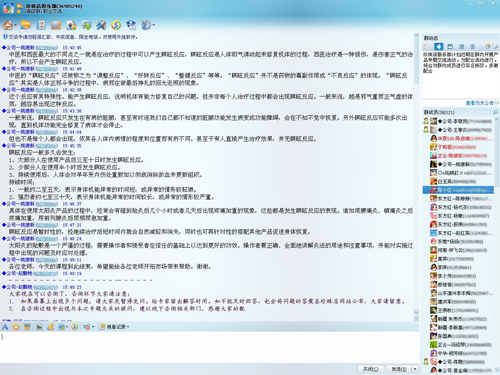Click the close (关闭) button
The image size is (500, 375).
(371, 369)
